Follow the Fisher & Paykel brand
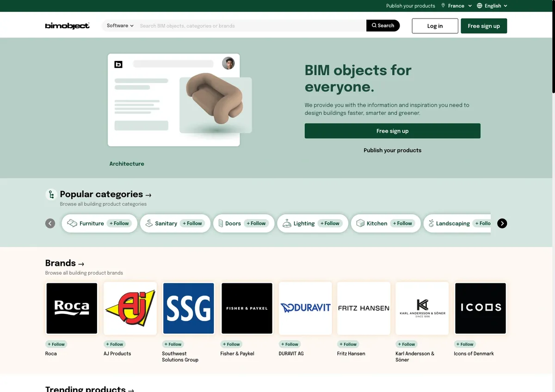Viewport: 555px width, 392px height. [x=231, y=344]
